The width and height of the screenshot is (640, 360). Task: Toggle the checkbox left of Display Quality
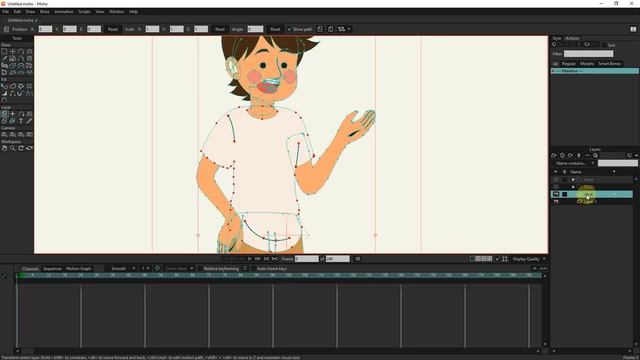[497, 259]
